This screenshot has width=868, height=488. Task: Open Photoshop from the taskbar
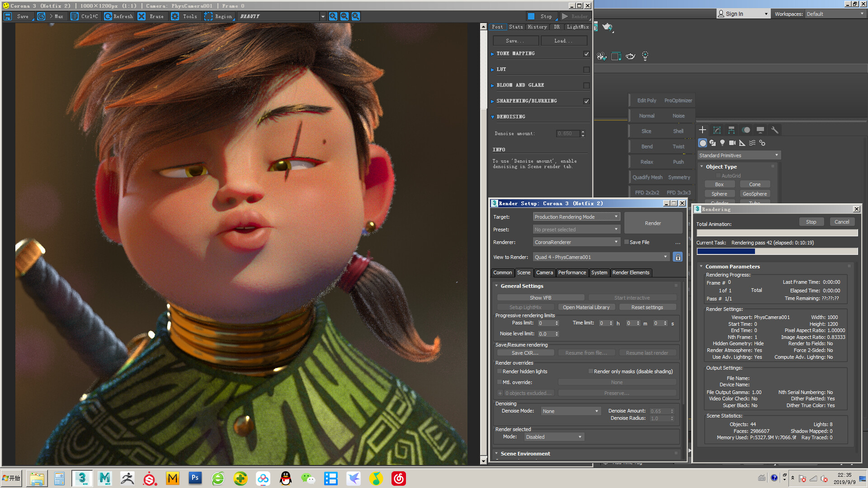tap(195, 478)
